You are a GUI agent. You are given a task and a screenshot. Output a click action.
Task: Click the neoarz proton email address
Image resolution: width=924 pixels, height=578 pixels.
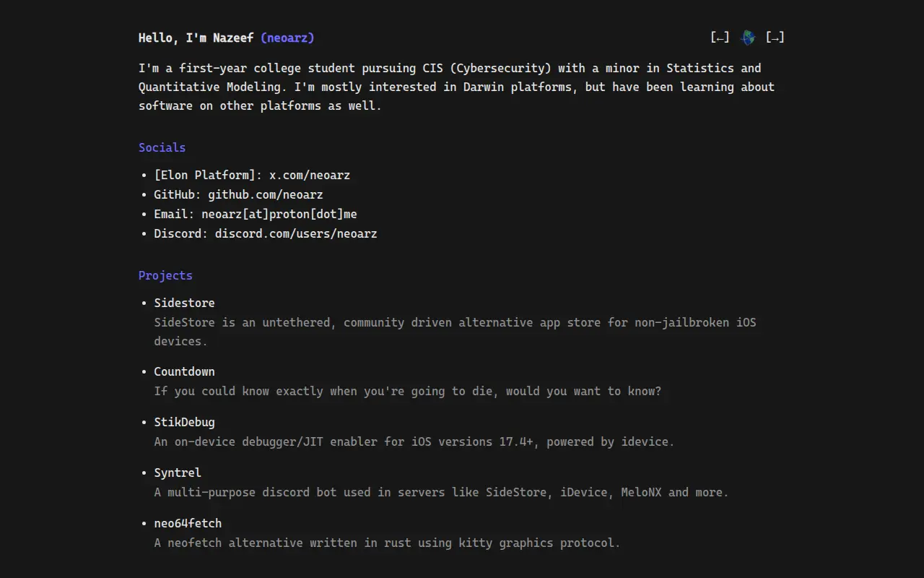(279, 214)
